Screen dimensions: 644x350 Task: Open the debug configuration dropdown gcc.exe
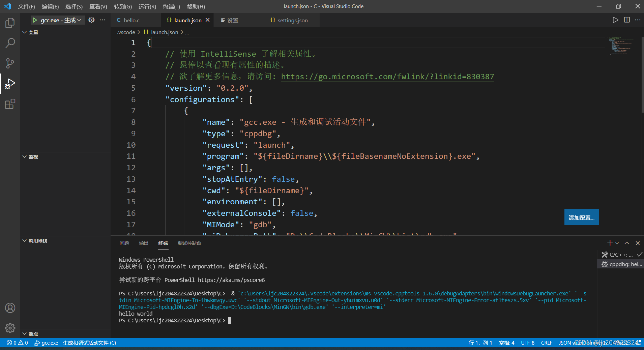(61, 20)
